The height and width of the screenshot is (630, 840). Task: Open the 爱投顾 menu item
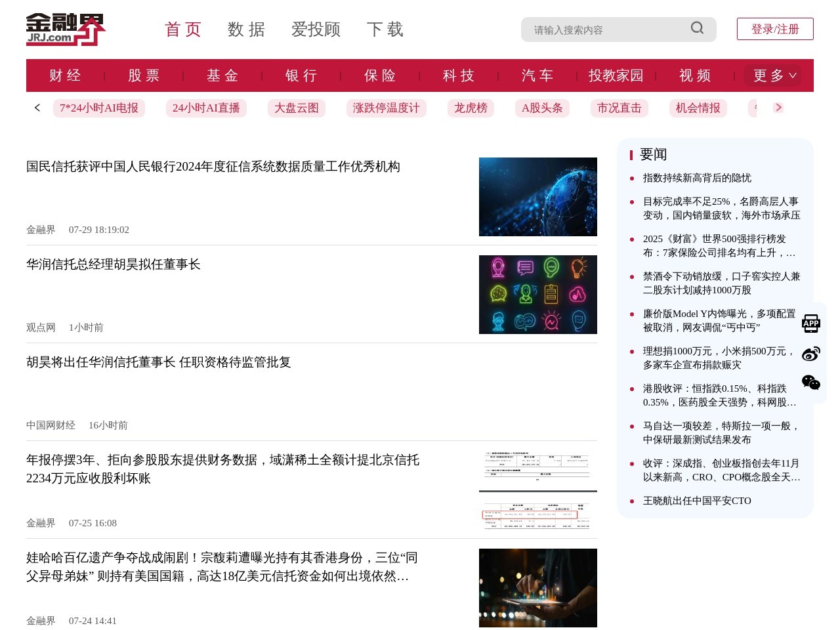coord(316,30)
